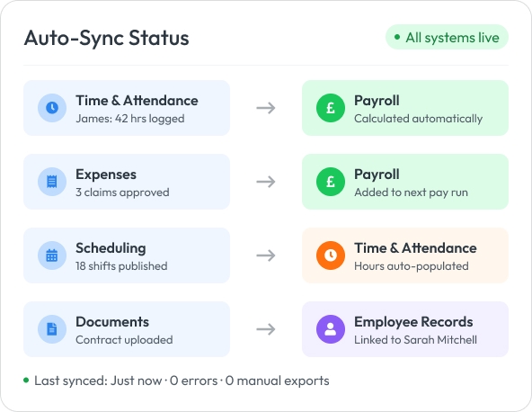Open the Employee Records card
This screenshot has height=412, width=532.
pos(405,329)
